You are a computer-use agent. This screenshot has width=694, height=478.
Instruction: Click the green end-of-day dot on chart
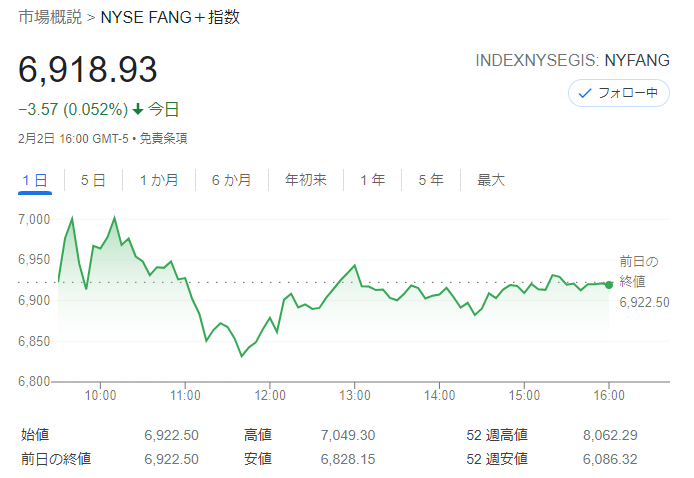pyautogui.click(x=609, y=285)
